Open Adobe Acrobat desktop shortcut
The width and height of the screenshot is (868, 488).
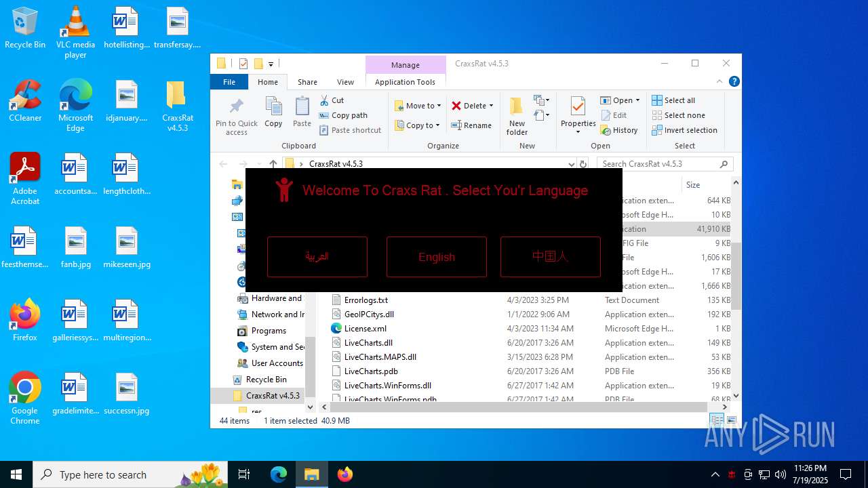(x=25, y=180)
